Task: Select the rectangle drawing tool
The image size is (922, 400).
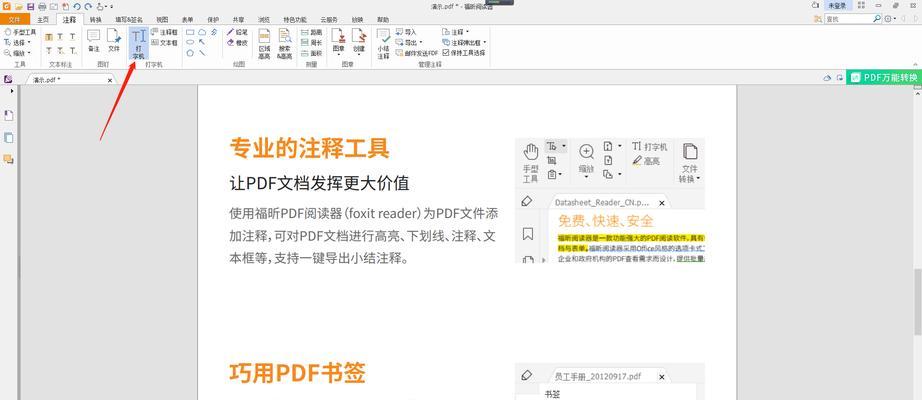Action: pyautogui.click(x=191, y=32)
